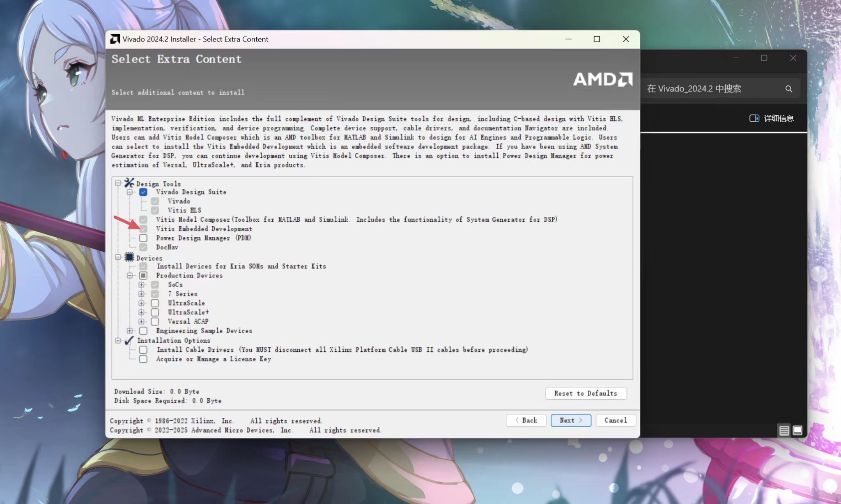
Task: Click the search magnifier in Explorer window
Action: [x=788, y=89]
